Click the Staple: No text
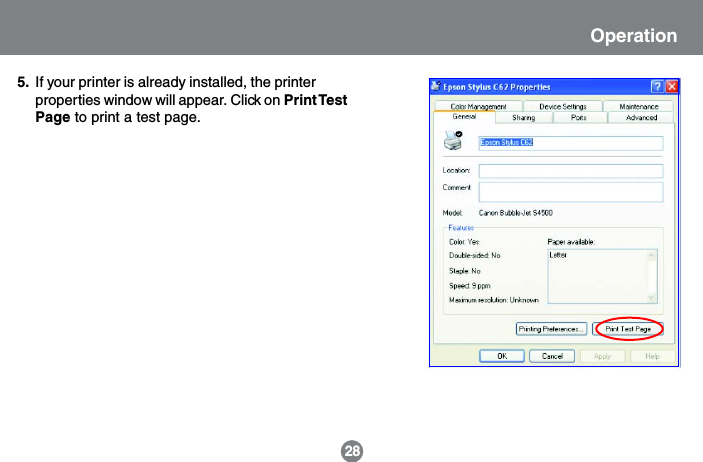This screenshot has height=462, width=703. tap(464, 271)
